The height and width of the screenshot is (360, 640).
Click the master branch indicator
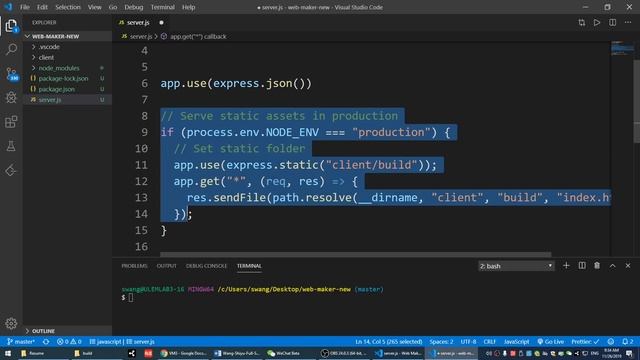pos(21,342)
